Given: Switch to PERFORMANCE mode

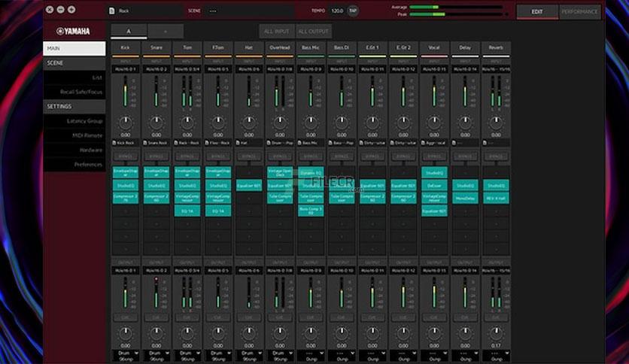Looking at the screenshot, I should tap(579, 11).
